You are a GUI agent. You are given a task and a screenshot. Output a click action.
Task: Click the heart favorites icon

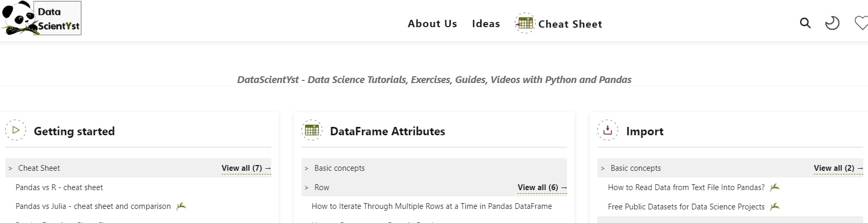point(861,23)
